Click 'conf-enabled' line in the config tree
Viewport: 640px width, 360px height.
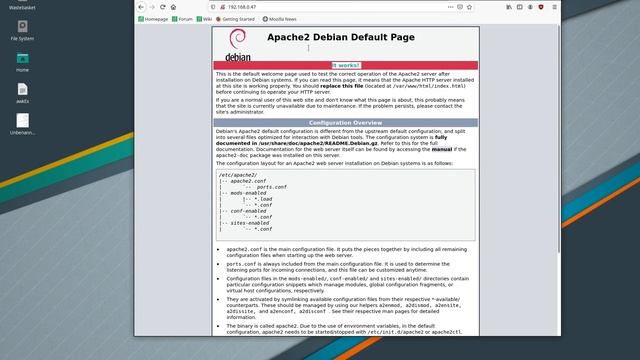pyautogui.click(x=248, y=211)
